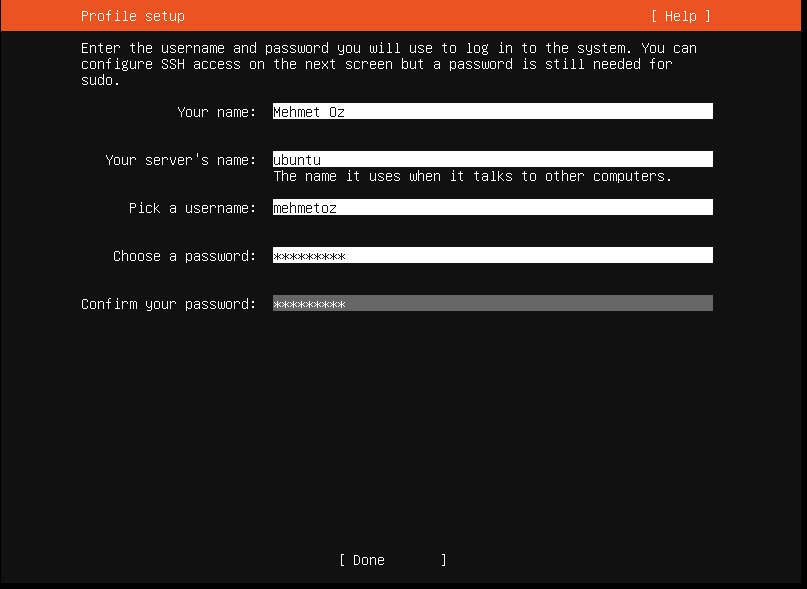
Task: Focus the 'Choose a password' field
Action: pyautogui.click(x=493, y=255)
